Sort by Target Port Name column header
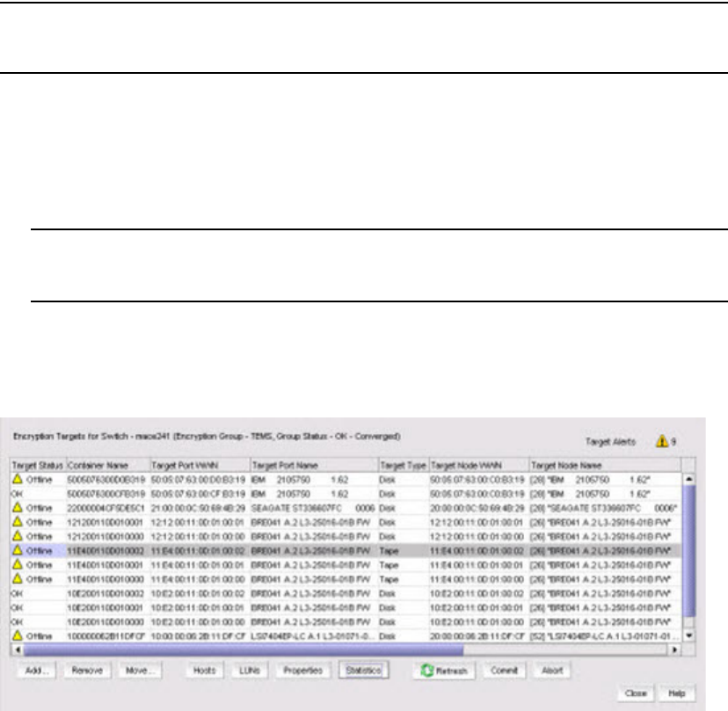 tap(314, 465)
